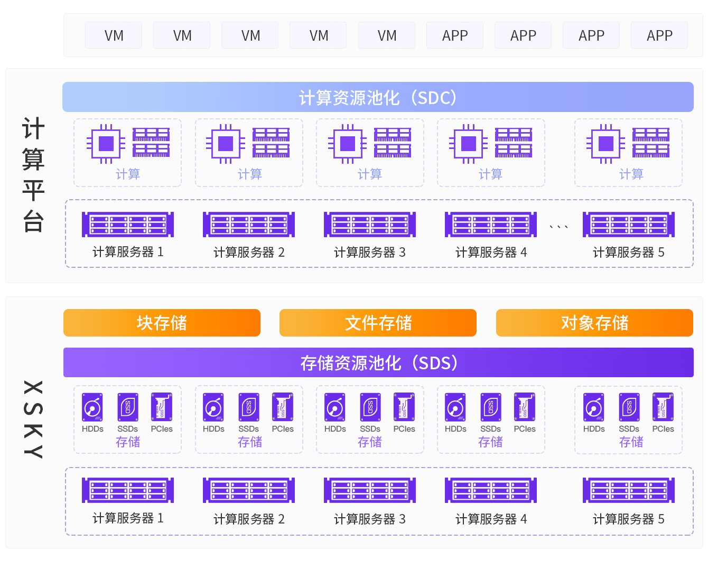Click the 计算服务器 1 label in 计算平台 section
The image size is (708, 588).
128,253
